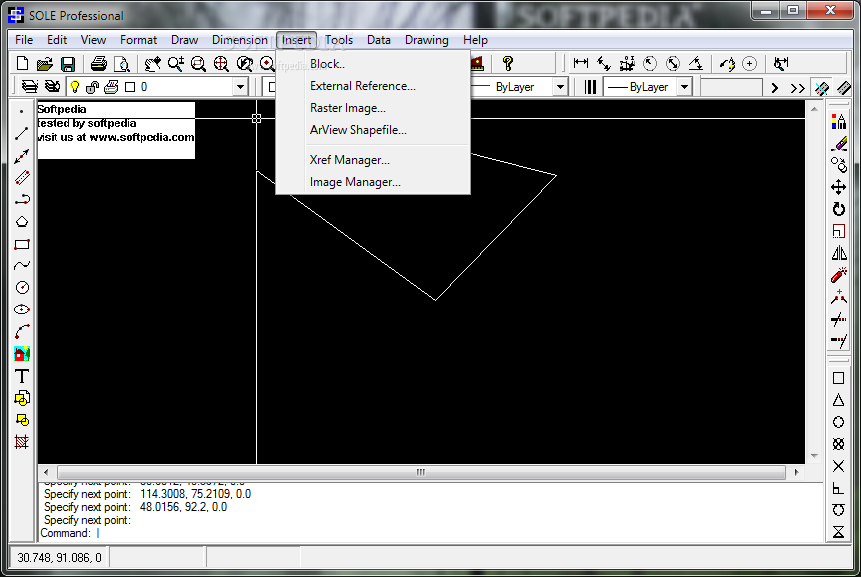This screenshot has height=577, width=861.
Task: Select the zoom in/out magnifier tool
Action: [x=176, y=64]
